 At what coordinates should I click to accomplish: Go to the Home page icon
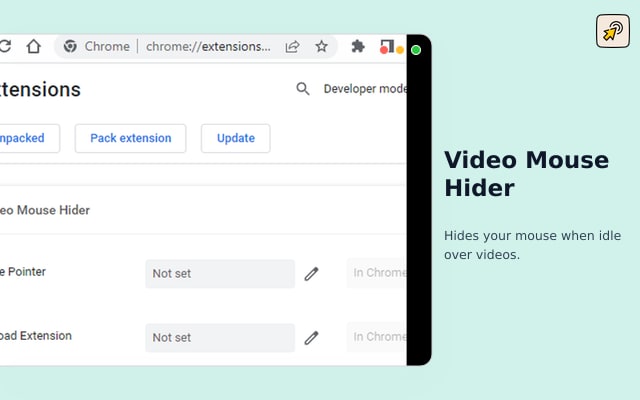coord(33,46)
